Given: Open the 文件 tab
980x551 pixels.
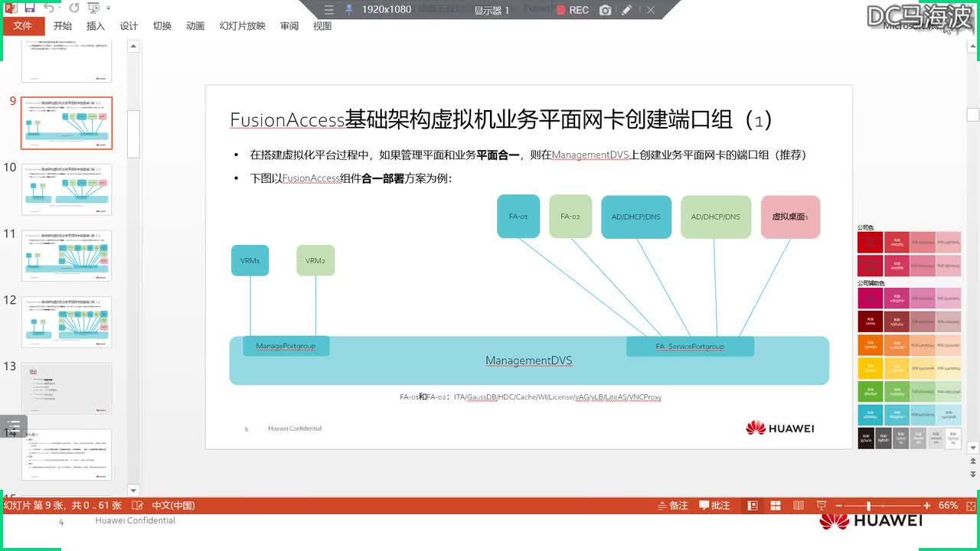Looking at the screenshot, I should pyautogui.click(x=22, y=26).
